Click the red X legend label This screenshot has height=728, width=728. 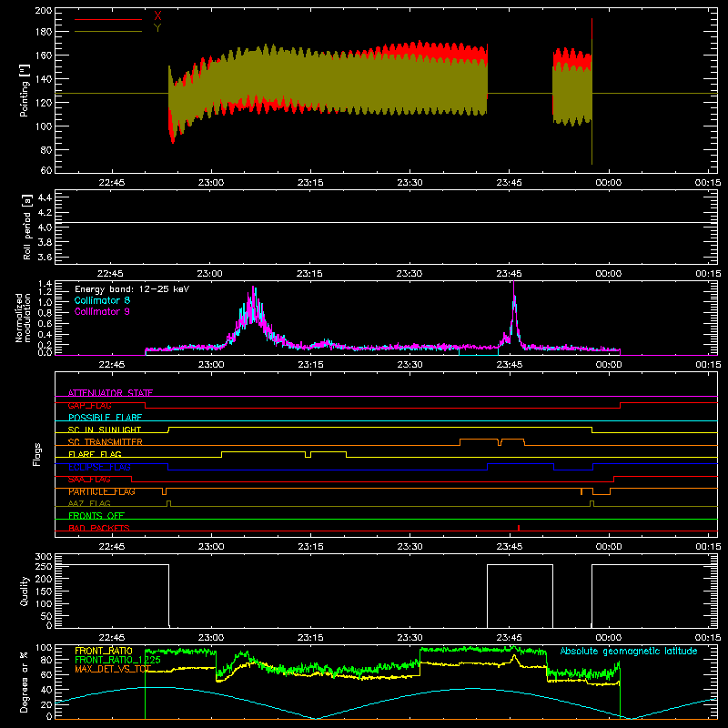(x=157, y=16)
